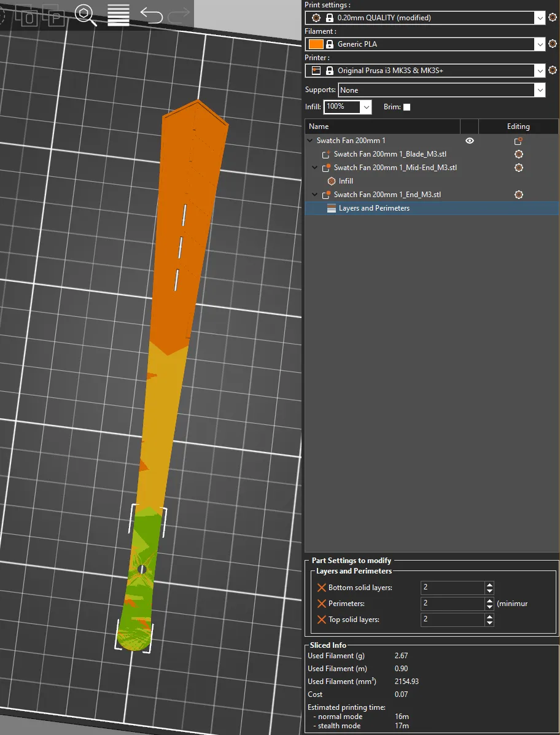Enable the Brim checkbox
The height and width of the screenshot is (735, 560).
pos(406,107)
